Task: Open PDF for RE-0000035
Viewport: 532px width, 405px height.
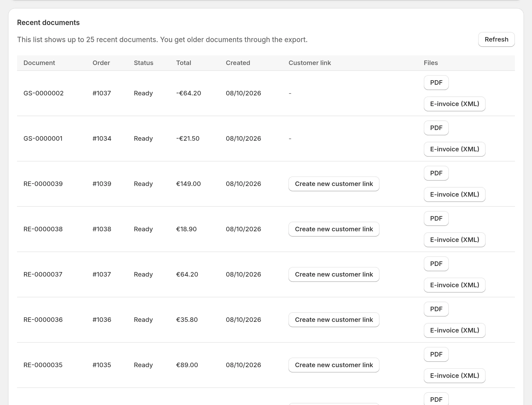Action: [436, 354]
